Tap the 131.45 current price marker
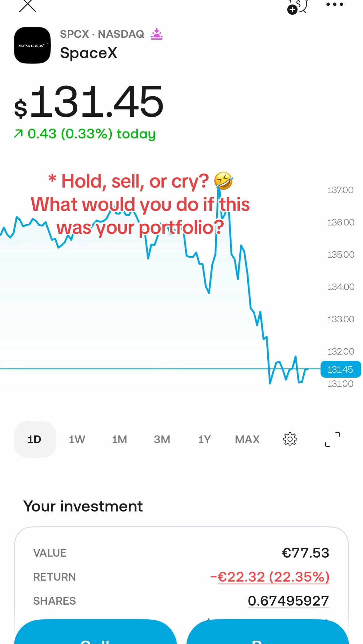 pyautogui.click(x=341, y=369)
